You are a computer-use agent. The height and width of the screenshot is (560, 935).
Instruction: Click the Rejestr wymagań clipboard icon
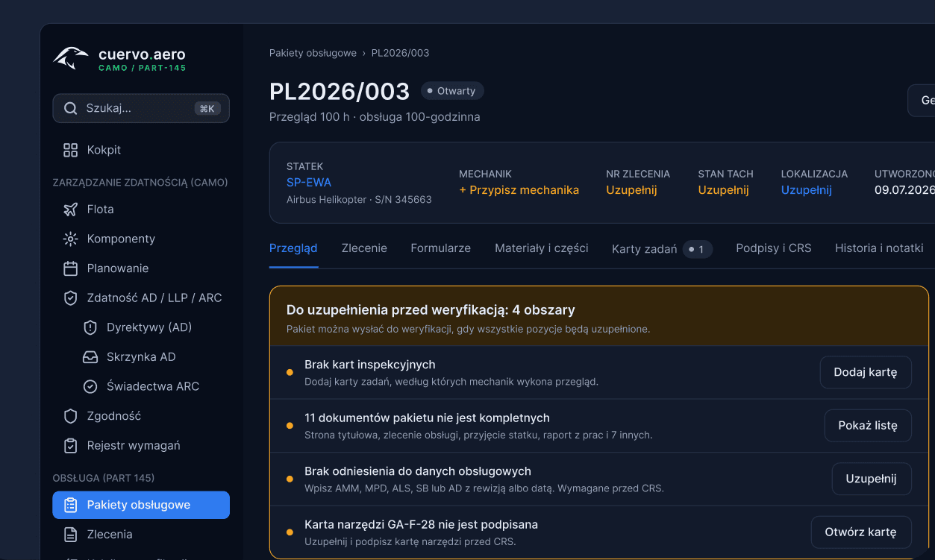pos(71,445)
